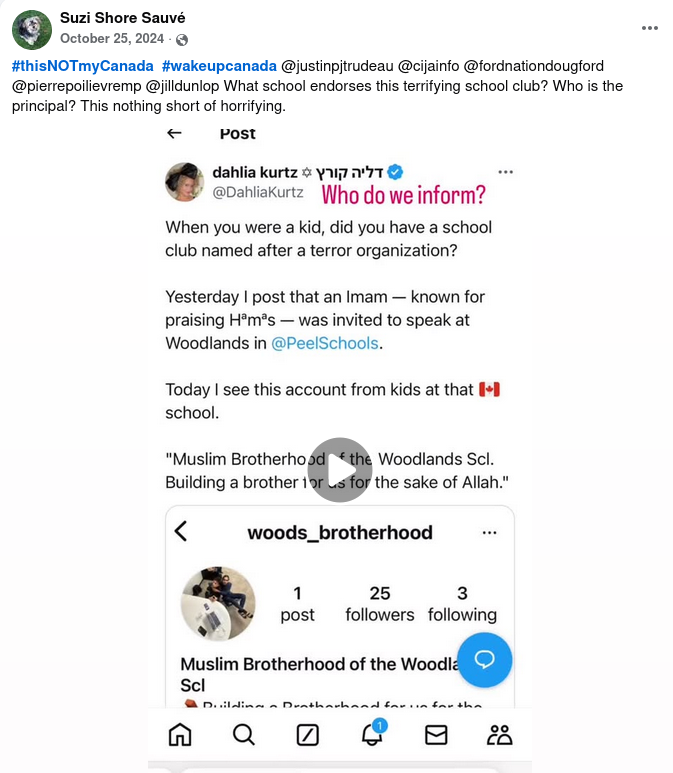Click the blue chat bubble button
This screenshot has height=773, width=673.
coord(484,660)
